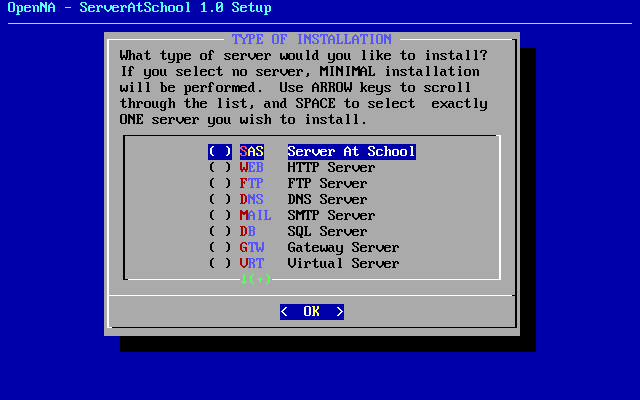This screenshot has width=640, height=400.
Task: Select the DB radio button
Action: pos(220,231)
